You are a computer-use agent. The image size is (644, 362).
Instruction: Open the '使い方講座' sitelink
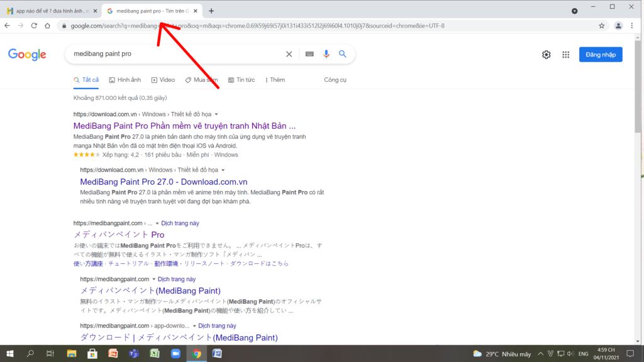(88, 263)
